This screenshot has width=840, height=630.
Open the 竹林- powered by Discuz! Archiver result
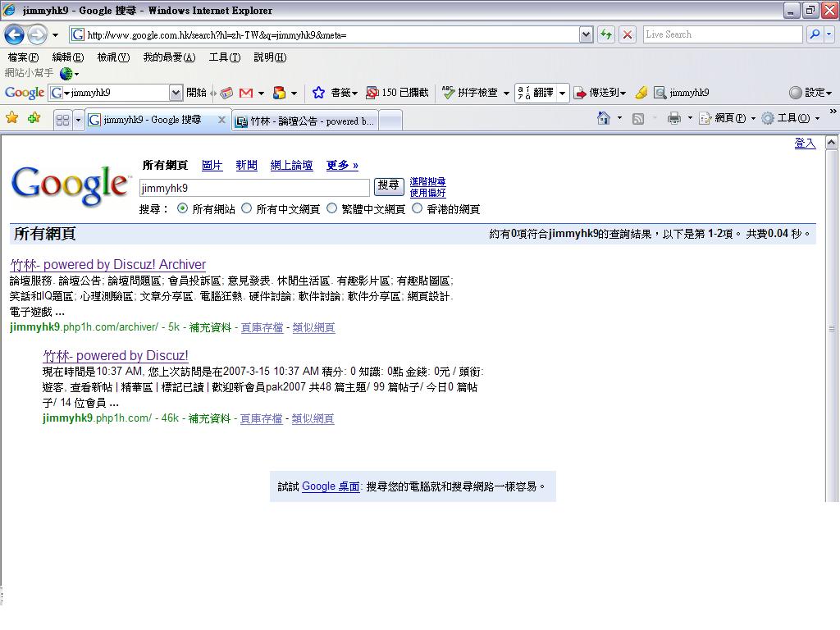tap(108, 265)
